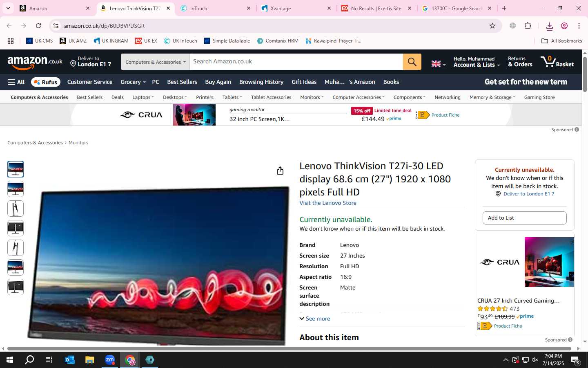Open a new browser tab
This screenshot has height=368, width=588.
click(504, 8)
